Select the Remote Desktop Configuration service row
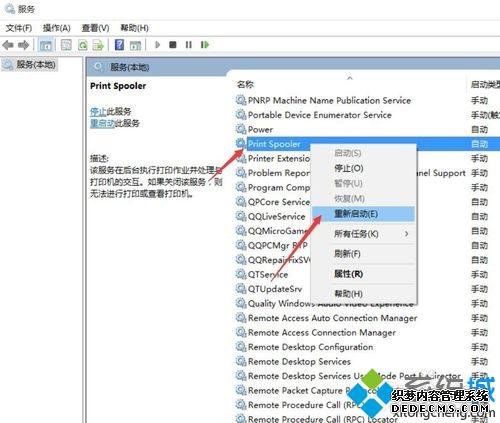Viewport: 500px width, 423px height. (310, 347)
